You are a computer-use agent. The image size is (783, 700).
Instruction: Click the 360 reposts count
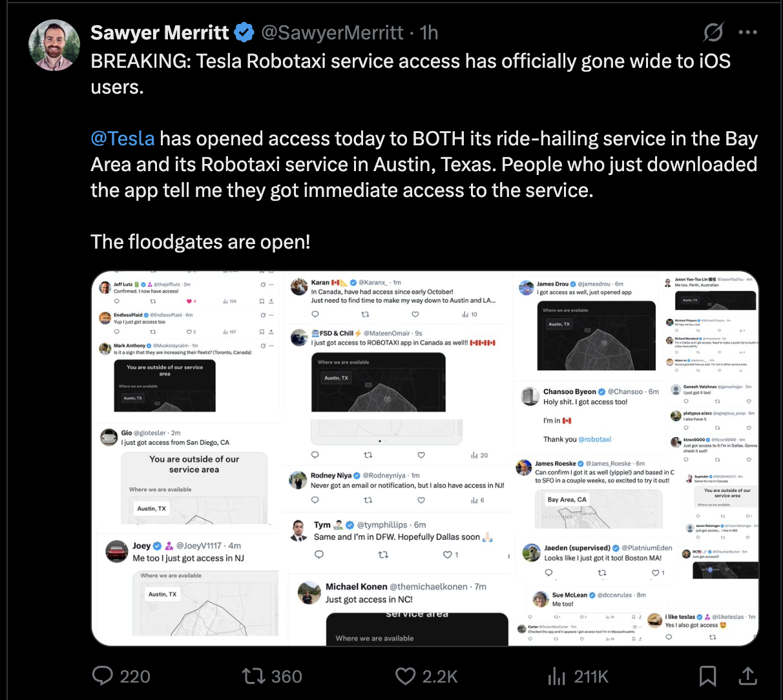coord(287,676)
